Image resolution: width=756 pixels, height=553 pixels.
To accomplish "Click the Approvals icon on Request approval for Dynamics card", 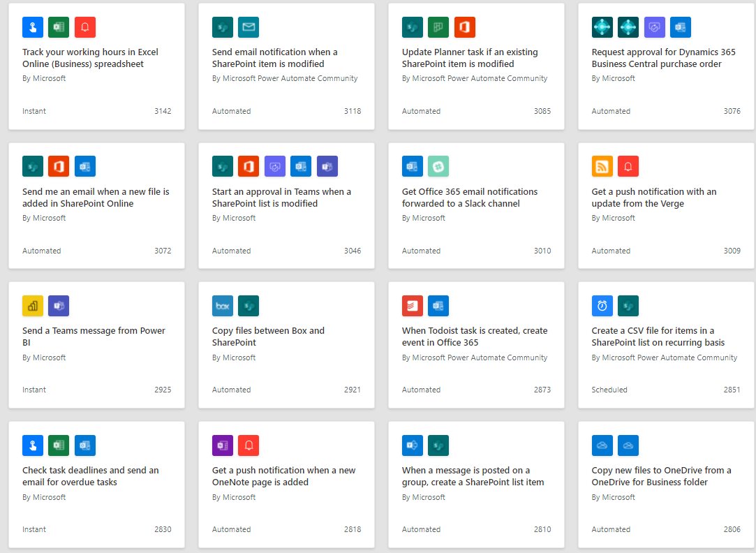I will [x=654, y=27].
